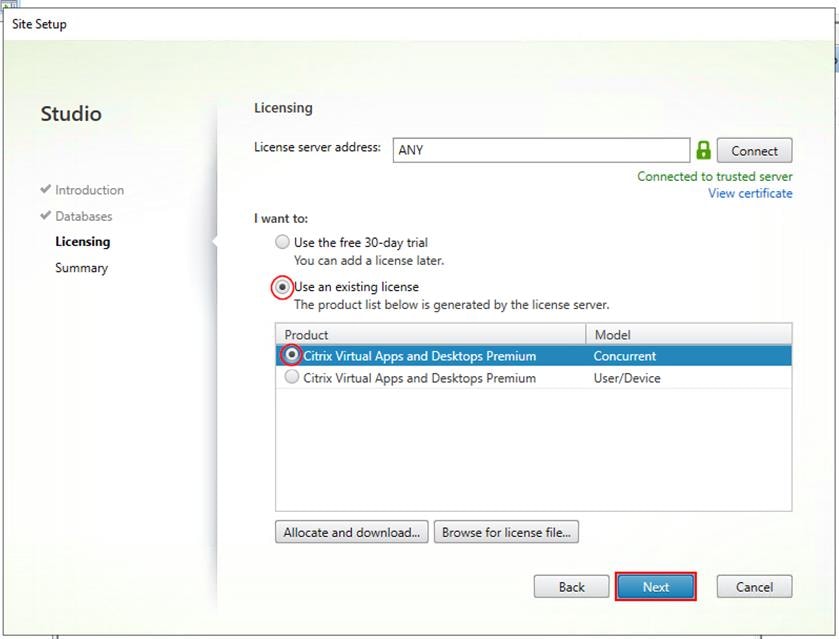Cancel the Site Setup wizard
Image resolution: width=839 pixels, height=639 pixels.
click(754, 587)
